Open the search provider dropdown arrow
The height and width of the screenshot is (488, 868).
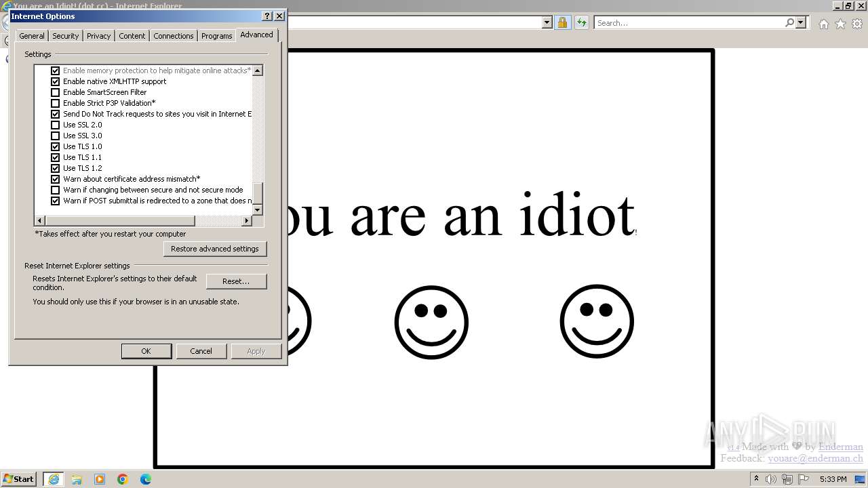coord(801,22)
